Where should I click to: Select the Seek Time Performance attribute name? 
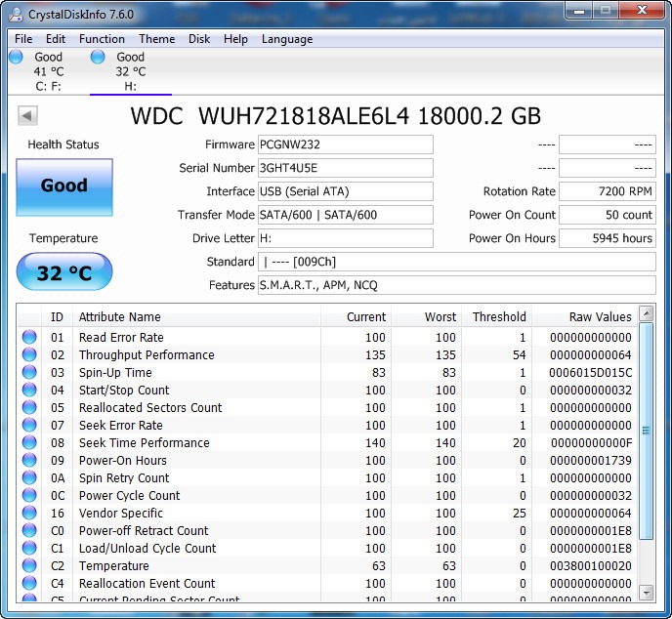(144, 443)
